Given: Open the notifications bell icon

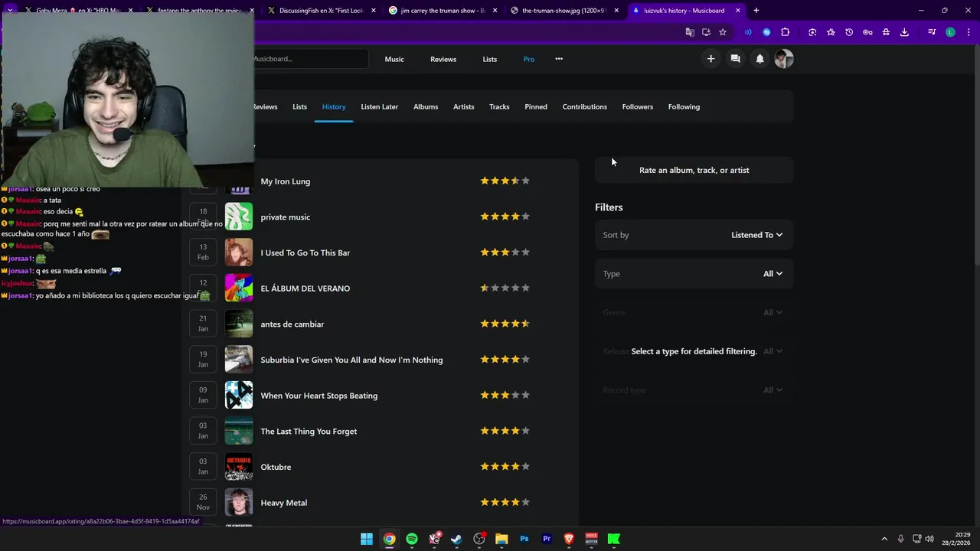Looking at the screenshot, I should pos(759,59).
